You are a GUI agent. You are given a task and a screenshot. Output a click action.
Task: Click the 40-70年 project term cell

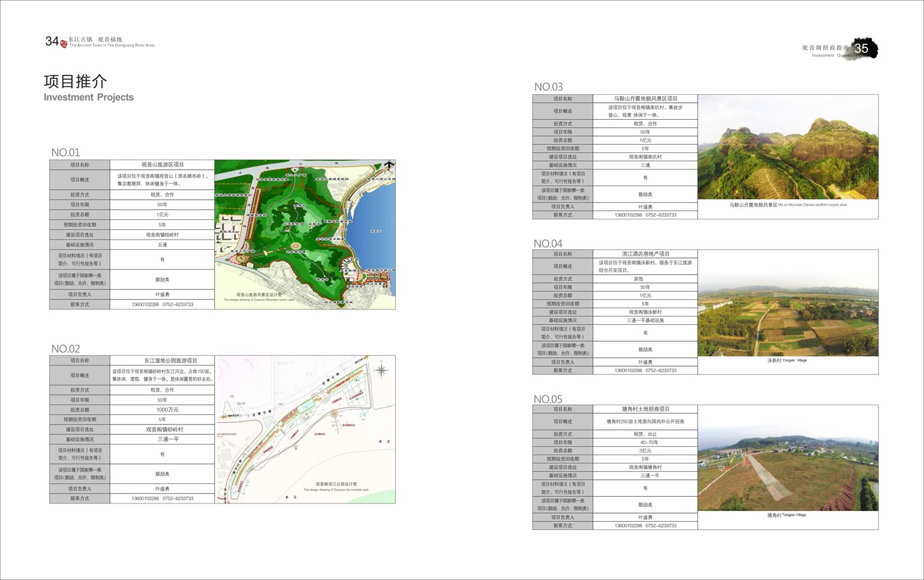645,443
